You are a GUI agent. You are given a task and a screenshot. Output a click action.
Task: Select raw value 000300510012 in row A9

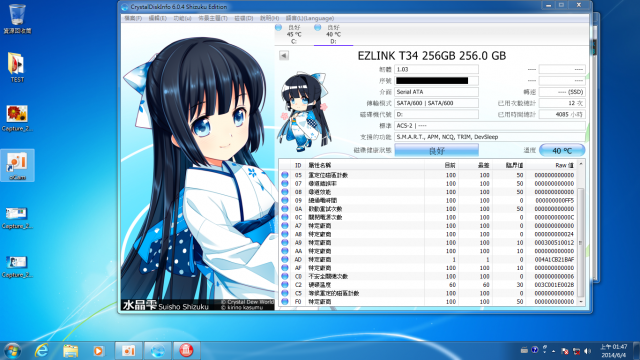[x=554, y=242]
